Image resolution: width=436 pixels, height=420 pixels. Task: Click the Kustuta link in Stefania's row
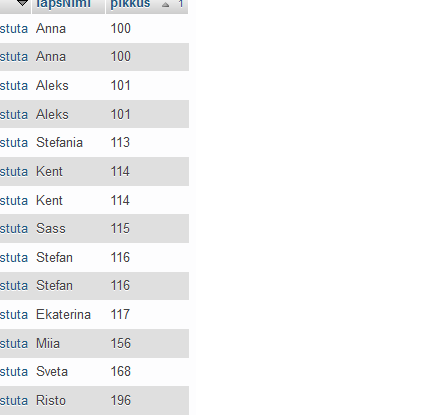click(x=14, y=143)
